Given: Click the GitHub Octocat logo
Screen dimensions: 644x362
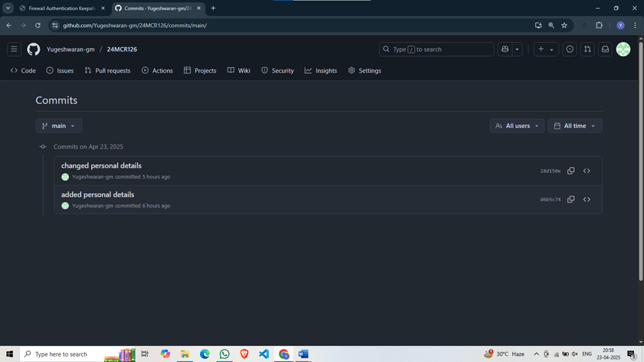Looking at the screenshot, I should [x=34, y=50].
